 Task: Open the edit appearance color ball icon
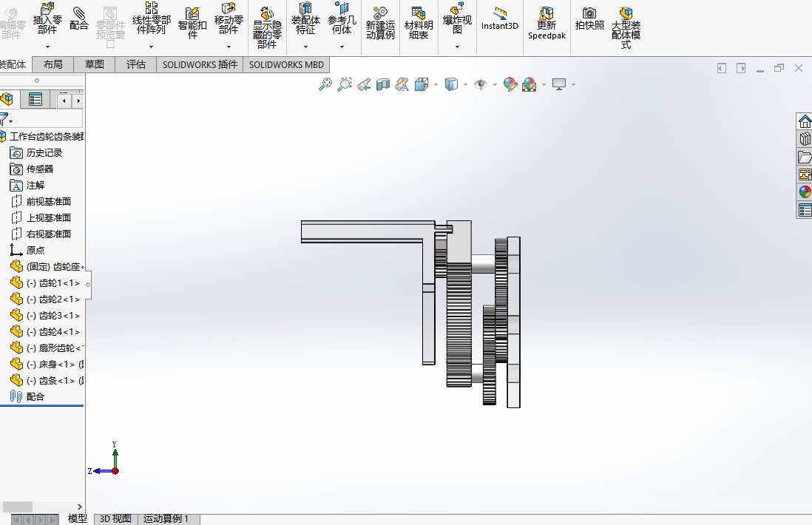click(510, 84)
